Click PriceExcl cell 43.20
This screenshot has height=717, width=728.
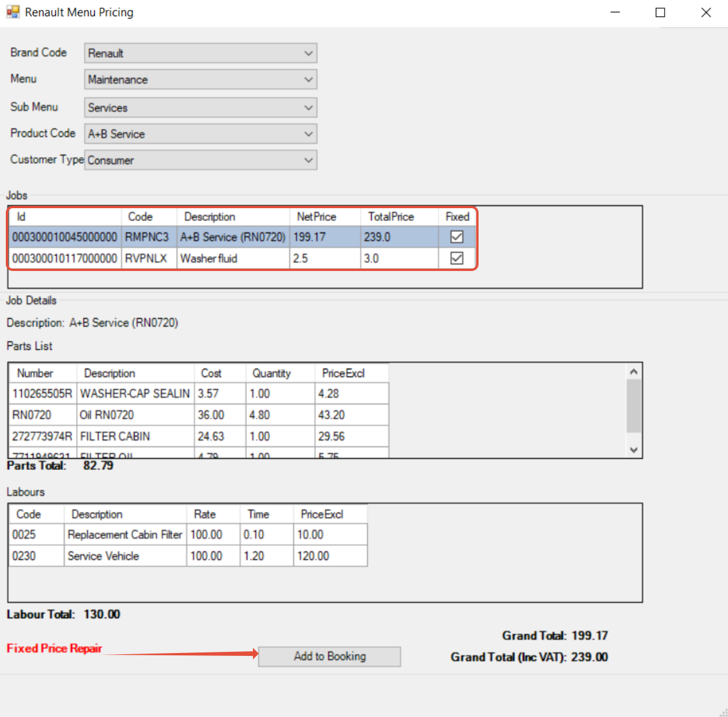352,415
